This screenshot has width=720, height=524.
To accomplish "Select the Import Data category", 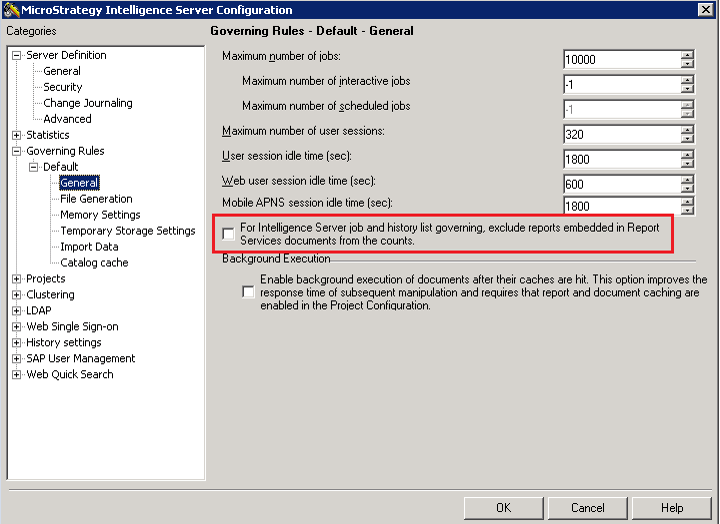I will (x=90, y=247).
